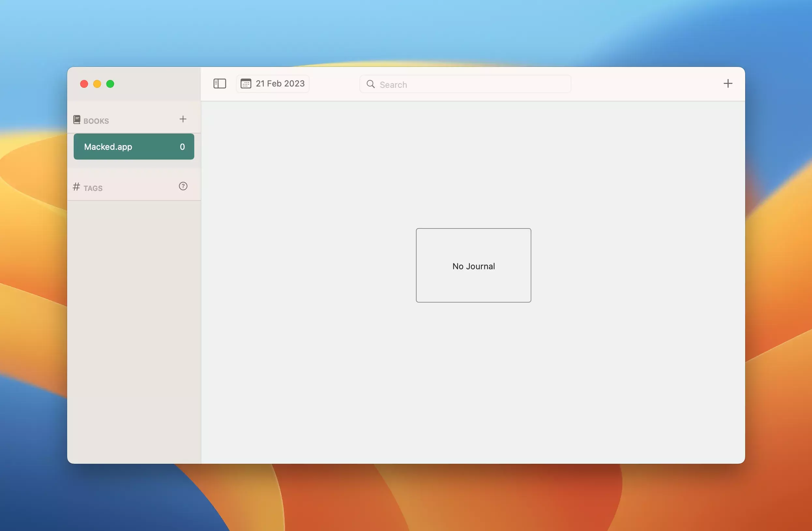Click the hash icon beside TAGS

point(76,187)
